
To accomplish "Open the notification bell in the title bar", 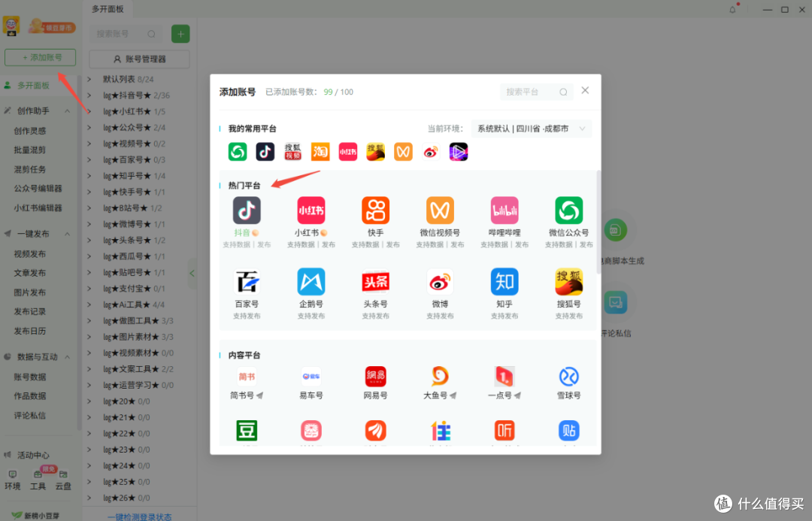I will [x=732, y=9].
